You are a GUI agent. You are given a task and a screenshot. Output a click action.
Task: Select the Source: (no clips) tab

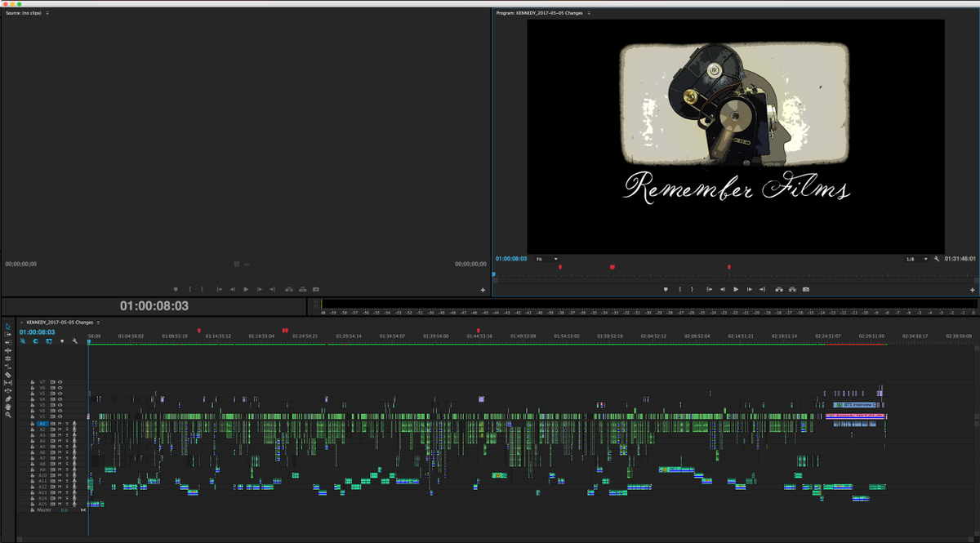(x=24, y=13)
